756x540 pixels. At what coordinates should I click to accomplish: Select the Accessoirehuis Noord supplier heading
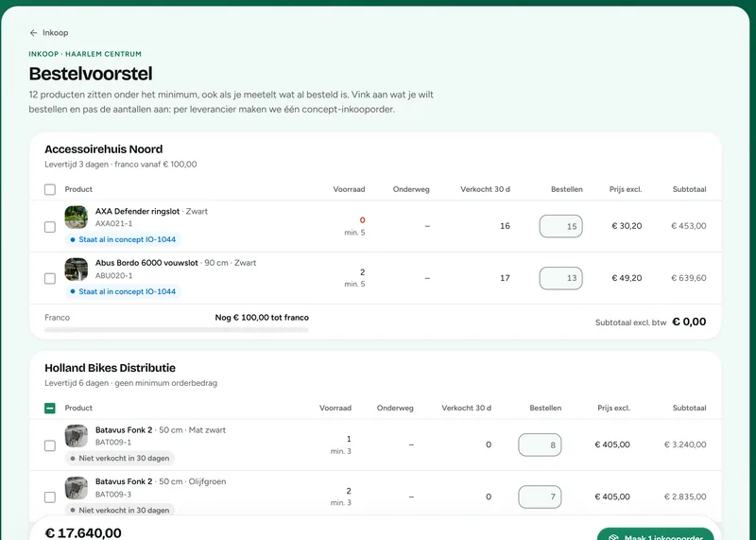pyautogui.click(x=104, y=149)
